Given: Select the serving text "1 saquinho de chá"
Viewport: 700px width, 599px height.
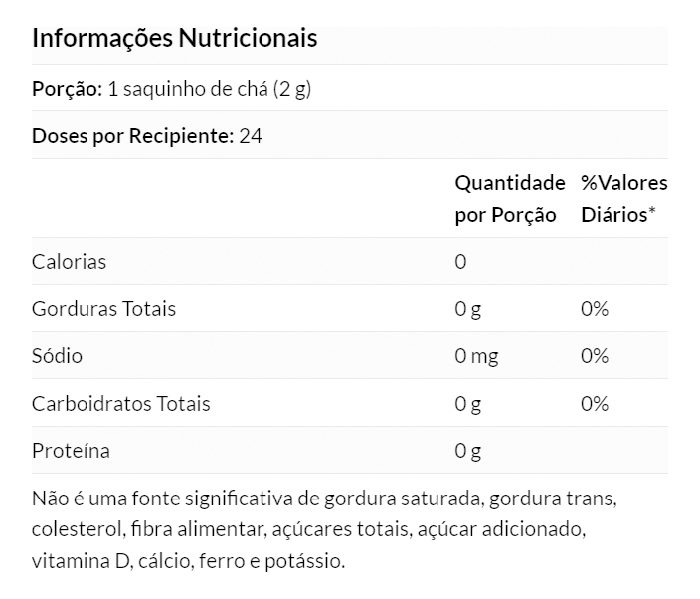Looking at the screenshot, I should [185, 89].
